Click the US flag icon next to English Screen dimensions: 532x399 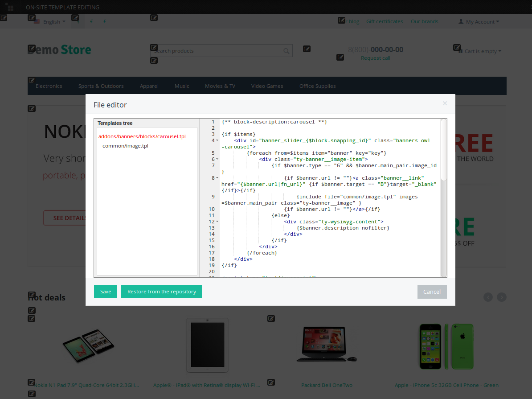[x=37, y=22]
